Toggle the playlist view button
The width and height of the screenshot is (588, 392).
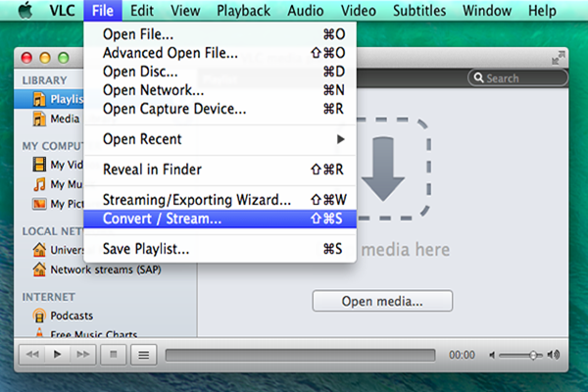click(143, 354)
